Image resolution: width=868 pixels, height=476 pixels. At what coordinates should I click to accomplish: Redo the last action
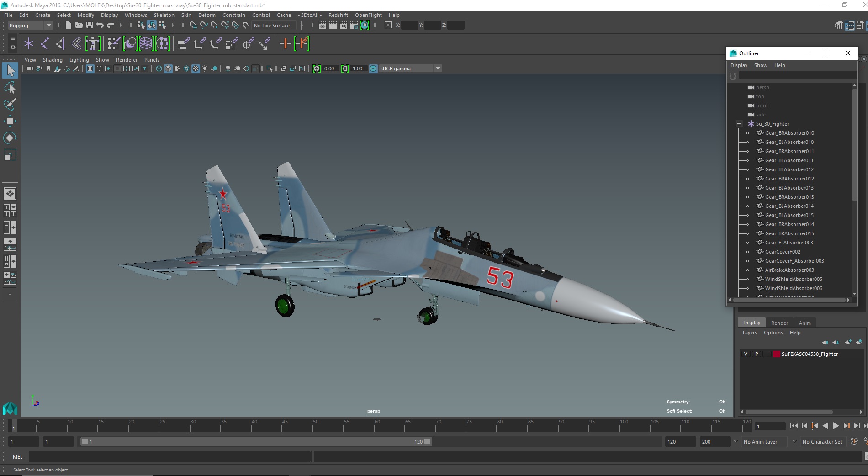click(x=111, y=26)
